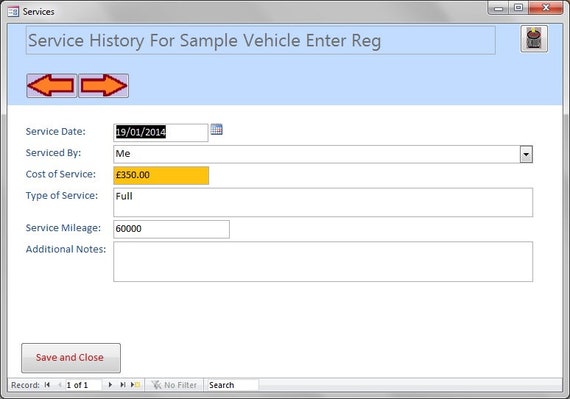Open the calendar date picker icon
570x399 pixels.
[217, 129]
